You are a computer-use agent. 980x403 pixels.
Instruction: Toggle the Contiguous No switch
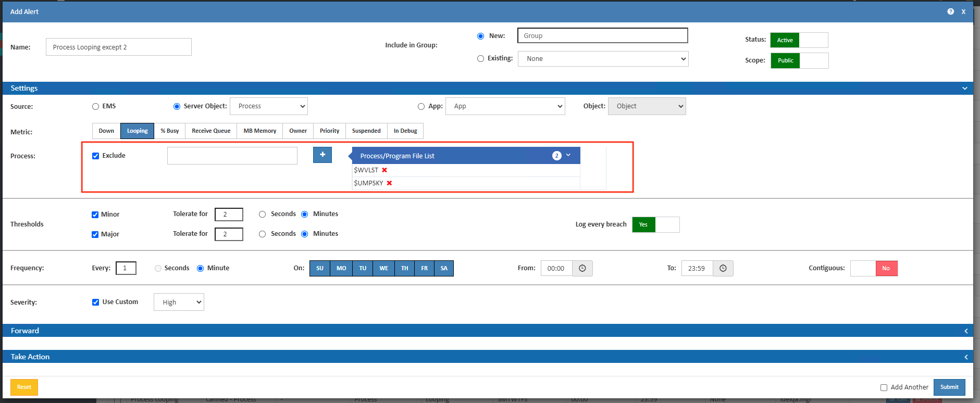pos(874,269)
